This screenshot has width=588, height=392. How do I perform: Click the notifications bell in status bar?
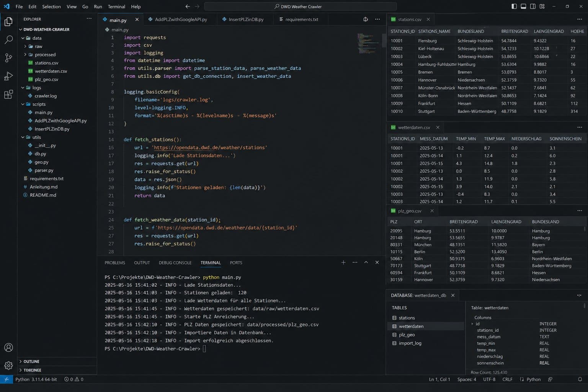580,379
